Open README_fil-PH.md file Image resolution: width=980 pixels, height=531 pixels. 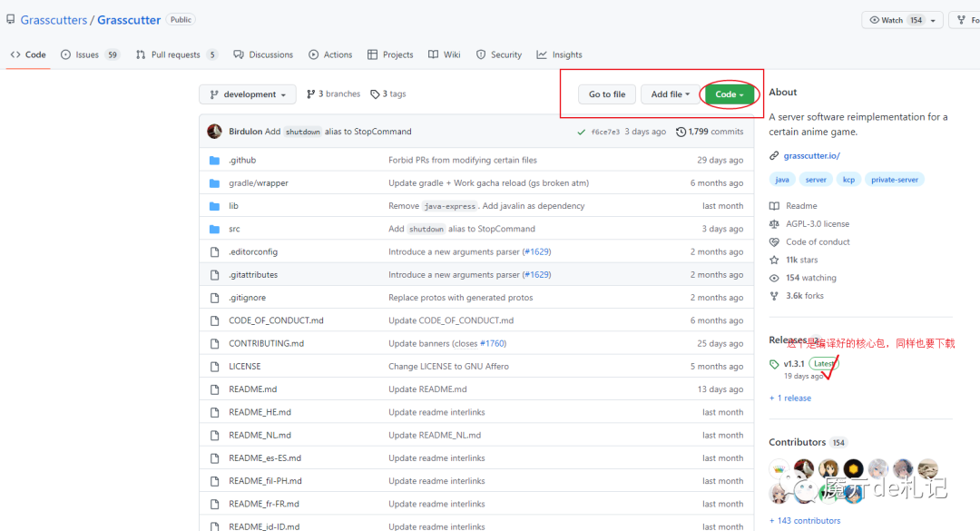tap(265, 481)
